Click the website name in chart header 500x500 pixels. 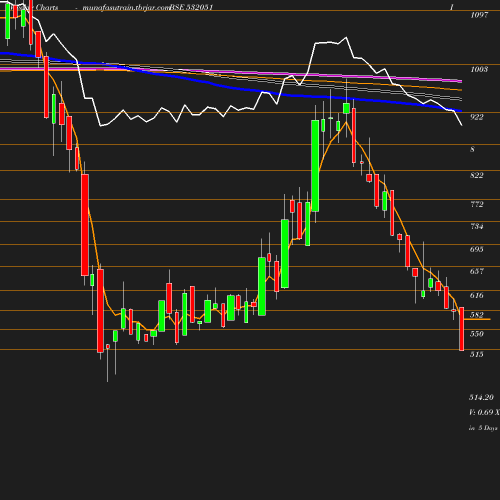(x=126, y=7)
